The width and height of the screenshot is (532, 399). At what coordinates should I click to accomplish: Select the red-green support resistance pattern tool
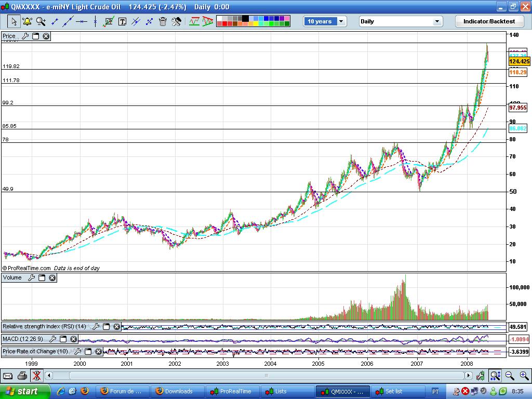point(194,22)
